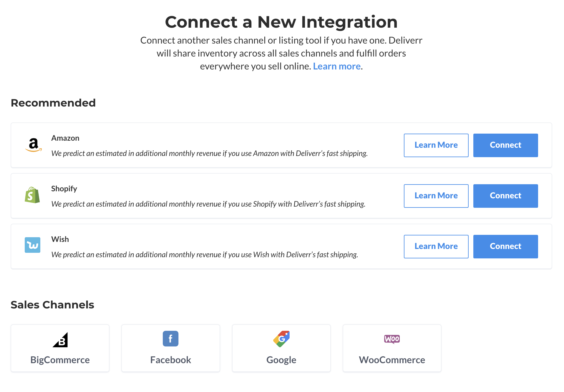Open Learn More for Shopify
This screenshot has width=564, height=392.
[436, 196]
